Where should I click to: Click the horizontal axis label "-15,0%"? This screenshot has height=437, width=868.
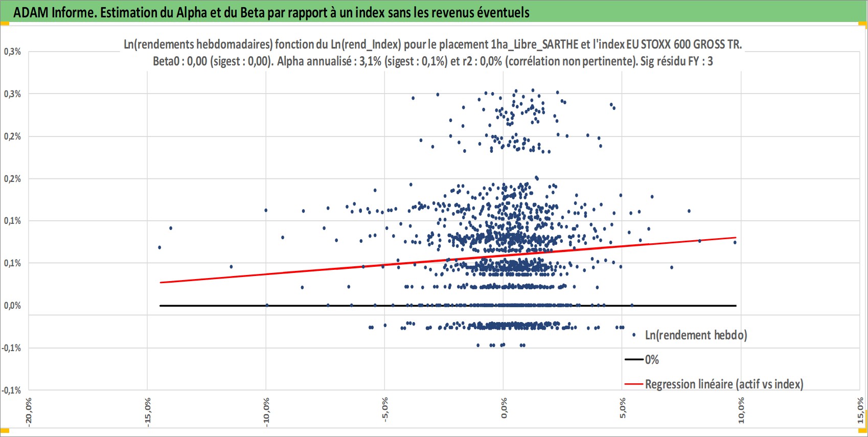click(x=147, y=411)
